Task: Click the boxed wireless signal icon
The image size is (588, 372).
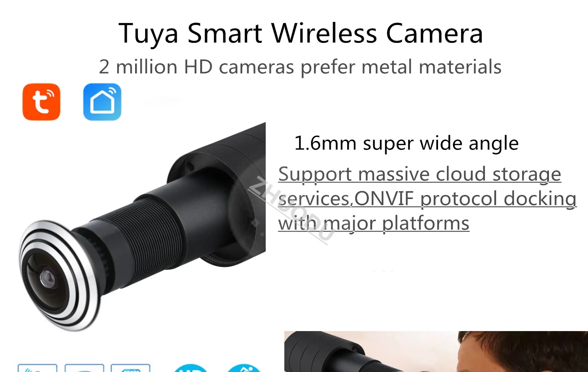Action: [37, 368]
